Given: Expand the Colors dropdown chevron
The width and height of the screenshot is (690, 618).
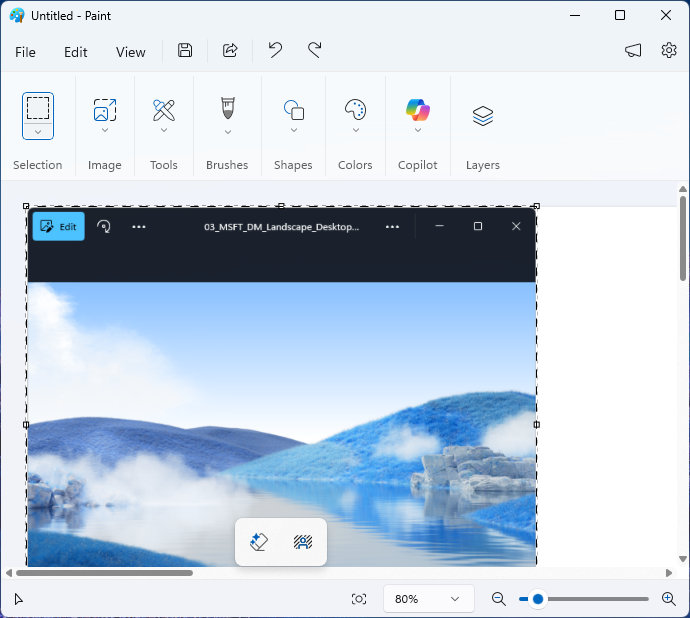Looking at the screenshot, I should 356,130.
